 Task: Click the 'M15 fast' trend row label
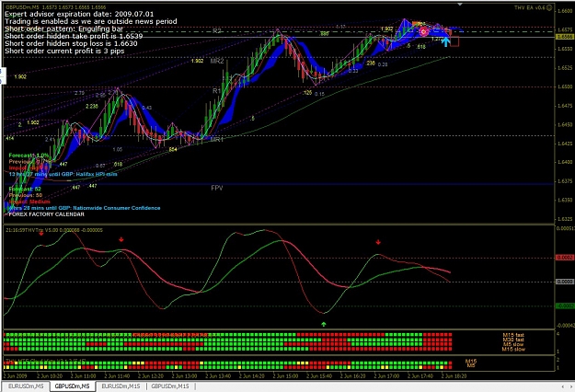point(513,335)
